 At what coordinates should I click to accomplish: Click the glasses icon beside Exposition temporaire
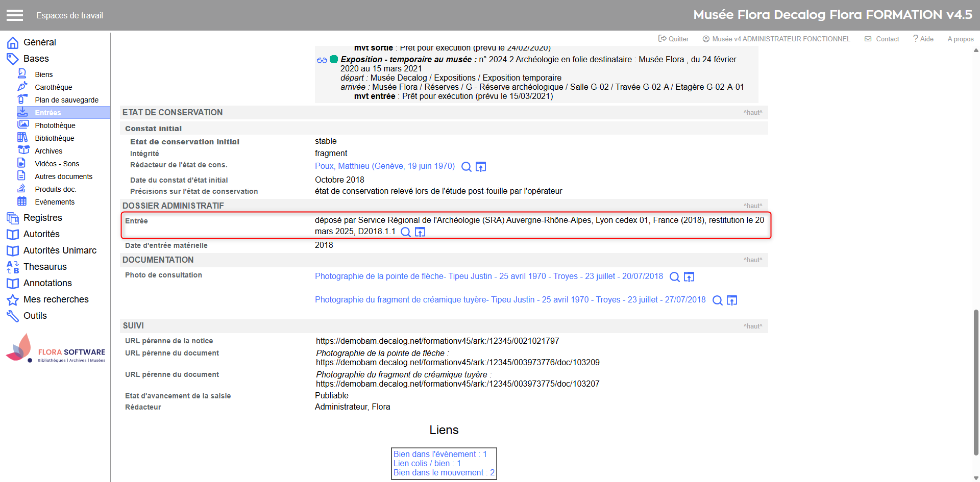(322, 60)
